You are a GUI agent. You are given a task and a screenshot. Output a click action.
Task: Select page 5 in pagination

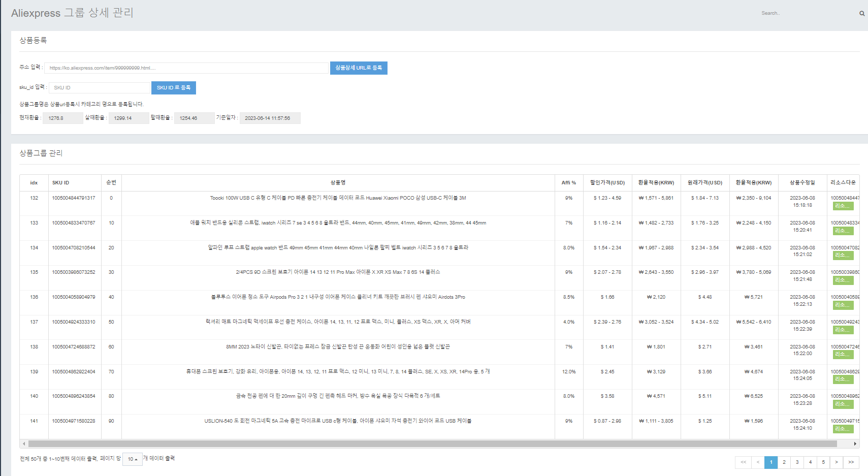coord(823,462)
